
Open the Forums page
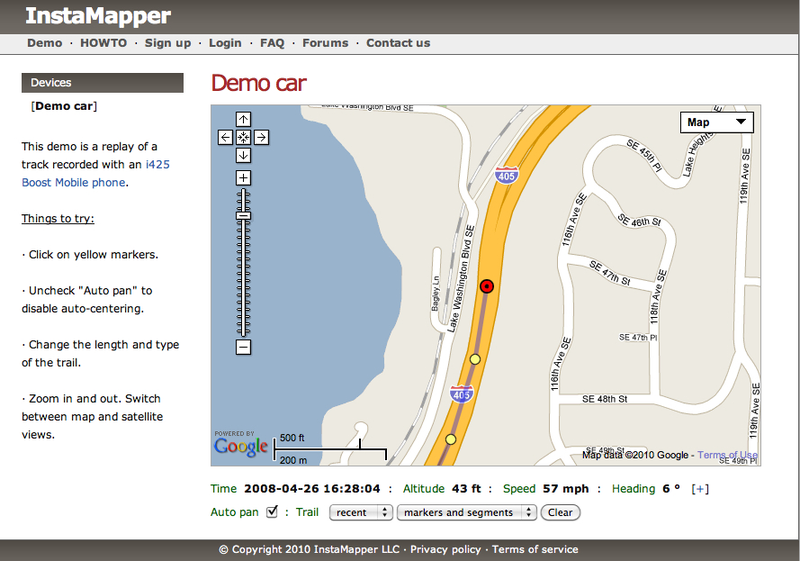tap(325, 43)
